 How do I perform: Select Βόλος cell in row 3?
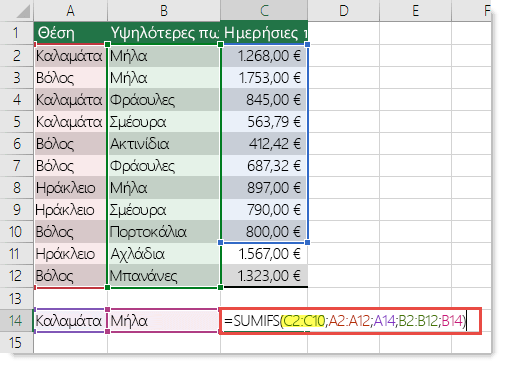tap(70, 78)
